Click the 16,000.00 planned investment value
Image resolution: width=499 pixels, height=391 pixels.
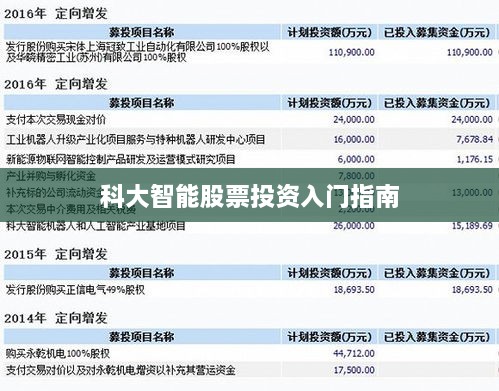tap(354, 140)
